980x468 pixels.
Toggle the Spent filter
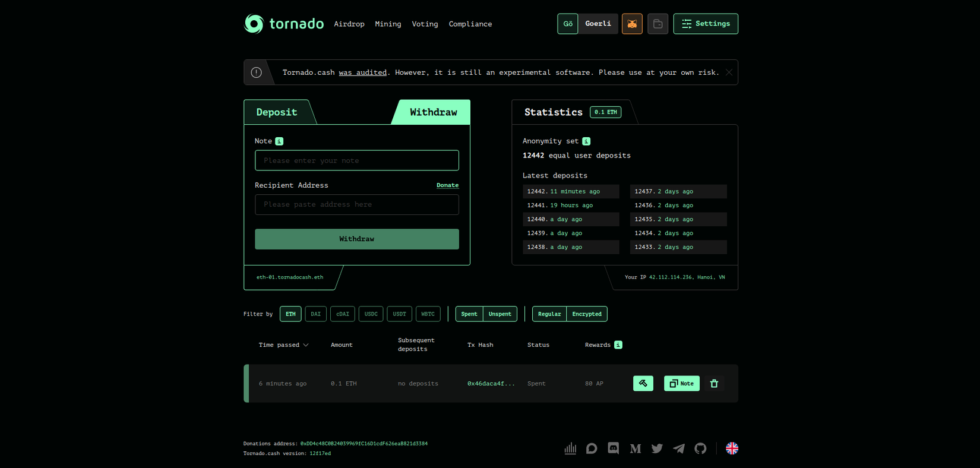point(469,314)
